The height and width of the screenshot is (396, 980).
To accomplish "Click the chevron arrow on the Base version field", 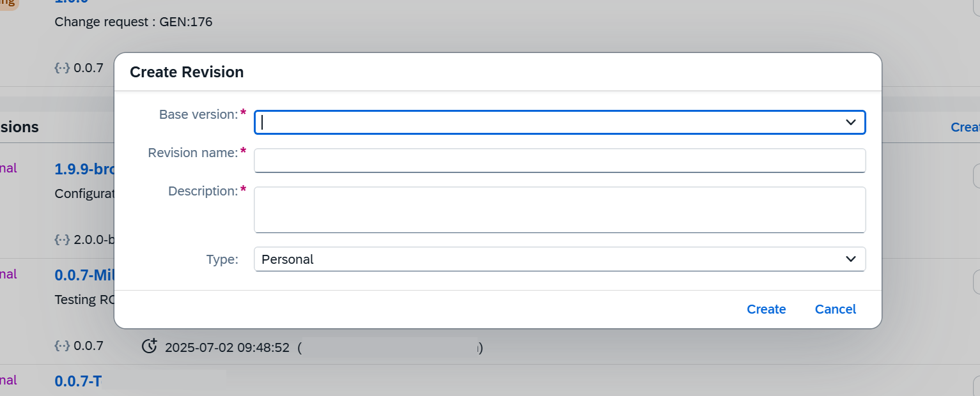I will tap(851, 122).
